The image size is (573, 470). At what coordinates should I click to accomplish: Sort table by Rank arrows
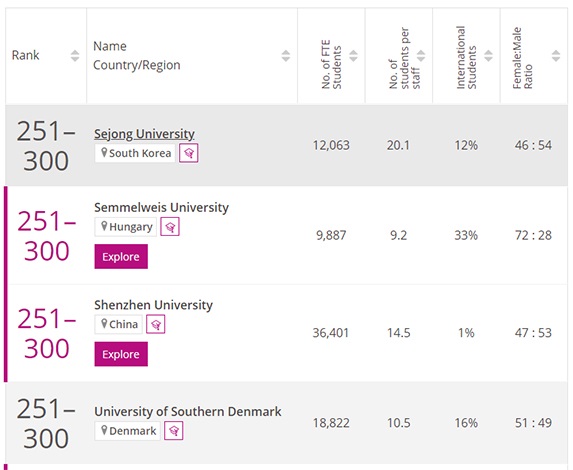pyautogui.click(x=75, y=56)
